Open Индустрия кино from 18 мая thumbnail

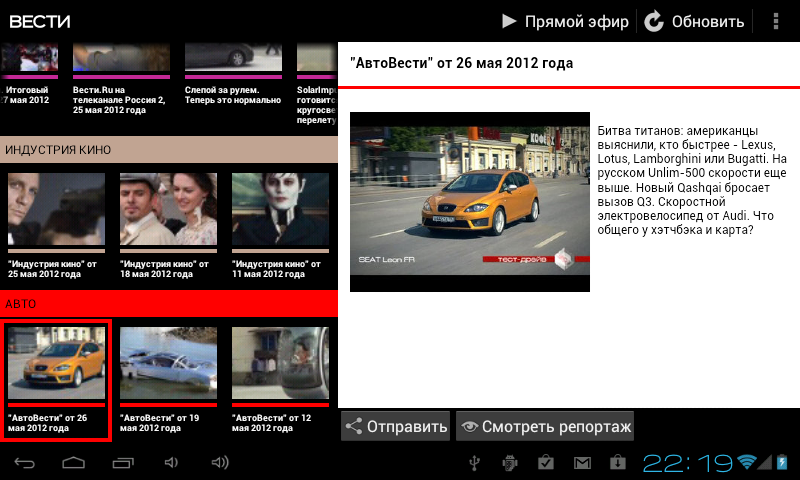[x=168, y=210]
